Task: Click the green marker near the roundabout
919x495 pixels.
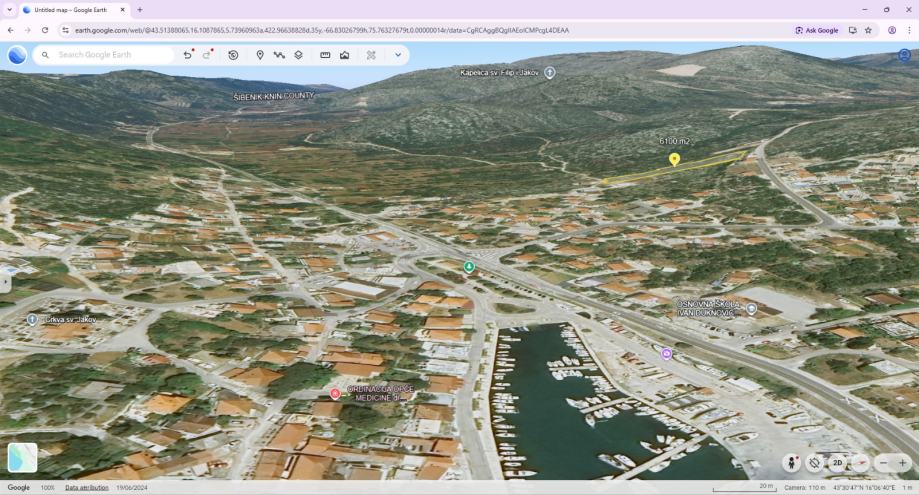Action: [x=469, y=267]
